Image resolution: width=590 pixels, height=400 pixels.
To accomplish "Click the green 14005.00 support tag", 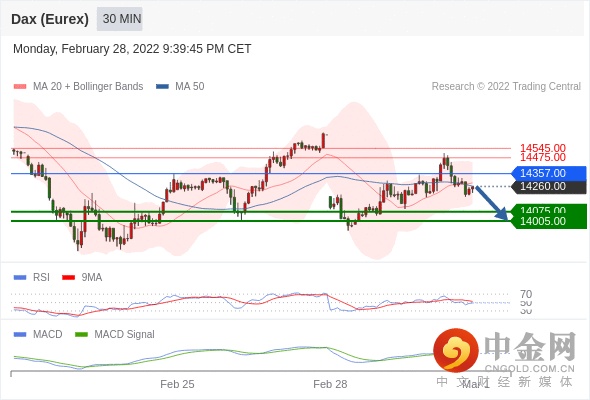I will 549,221.
